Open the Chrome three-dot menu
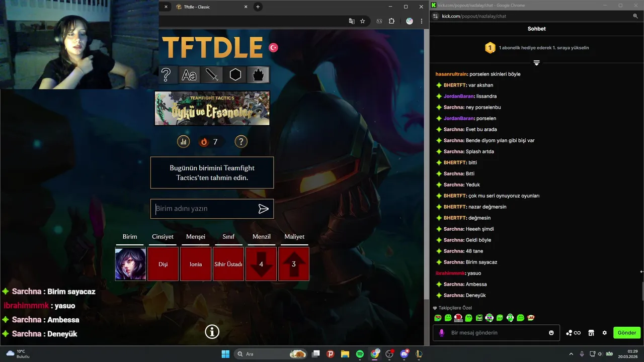 422,21
